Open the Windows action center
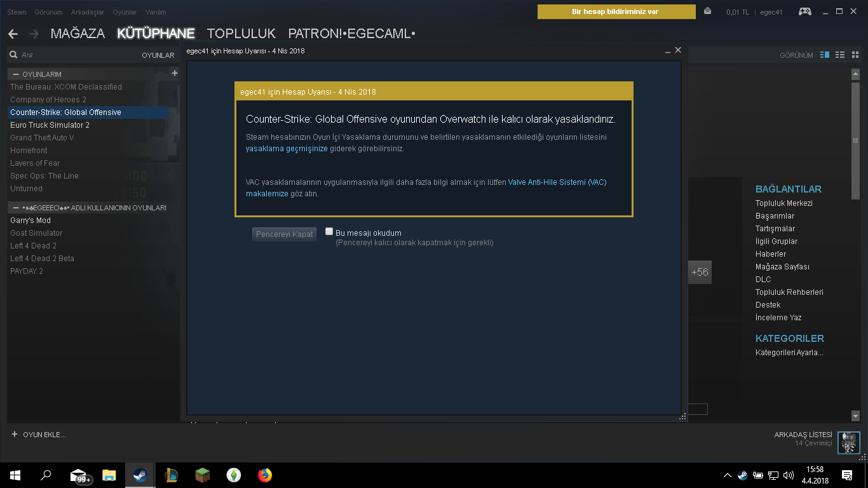The image size is (868, 488). point(847,475)
